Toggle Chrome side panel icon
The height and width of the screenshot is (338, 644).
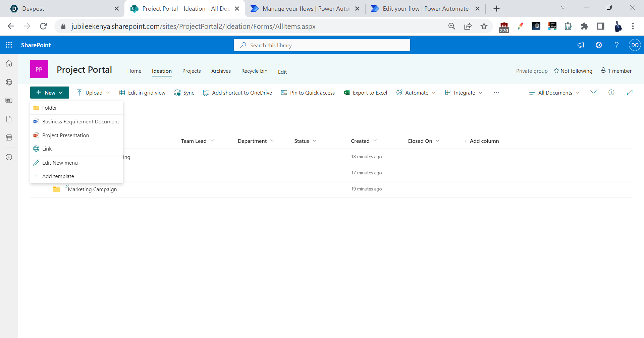[x=601, y=26]
